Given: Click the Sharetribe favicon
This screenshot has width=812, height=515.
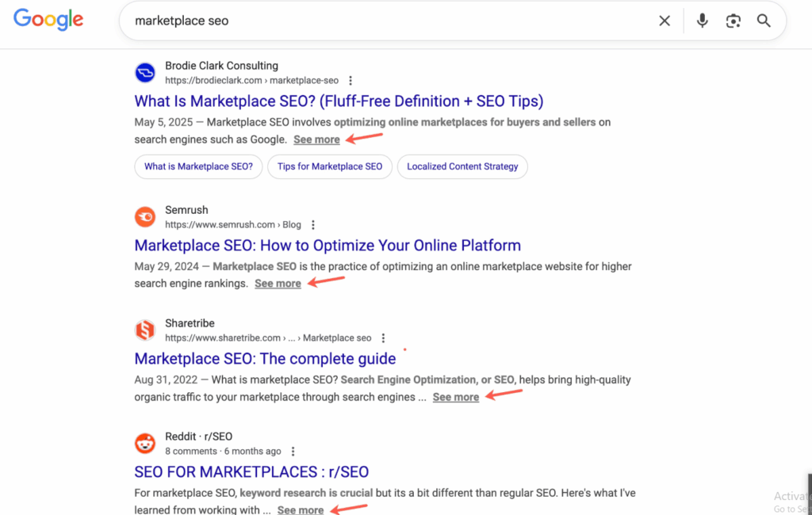Looking at the screenshot, I should pyautogui.click(x=145, y=330).
